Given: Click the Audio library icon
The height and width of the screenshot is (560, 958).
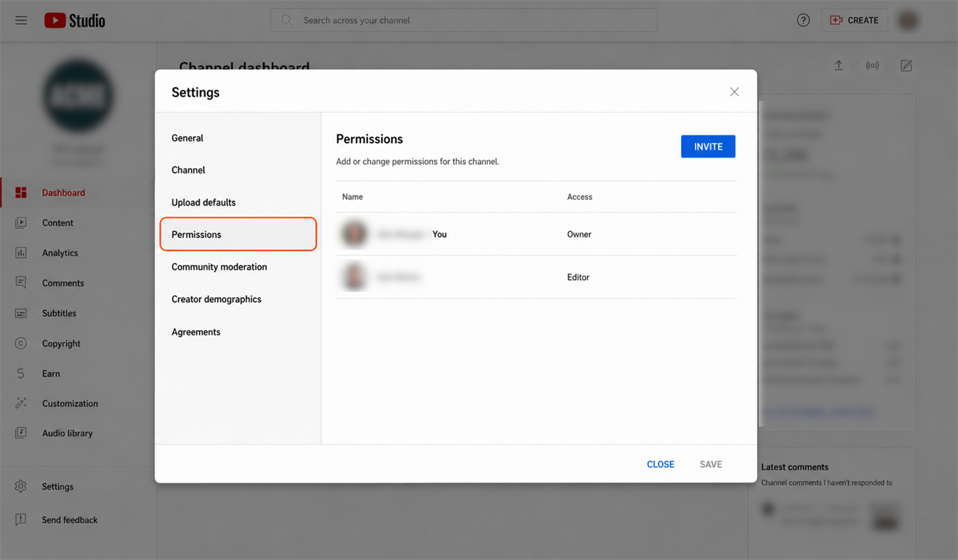Looking at the screenshot, I should 21,433.
